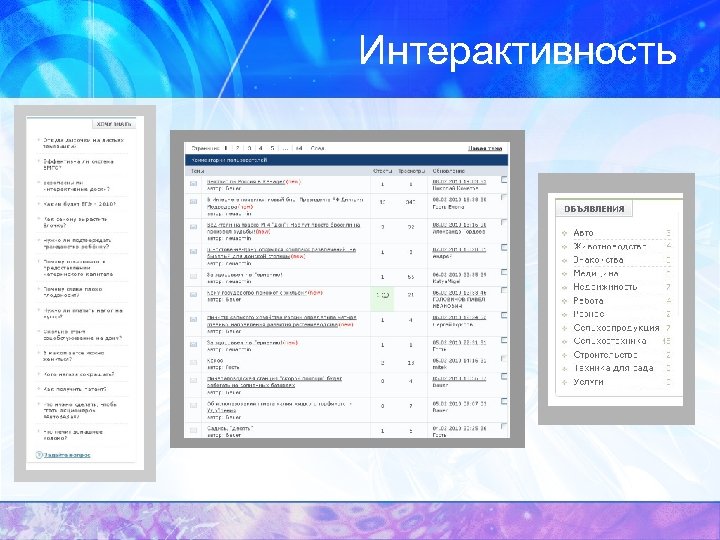Open the Авто announcements category
This screenshot has width=720, height=540.
[x=583, y=233]
